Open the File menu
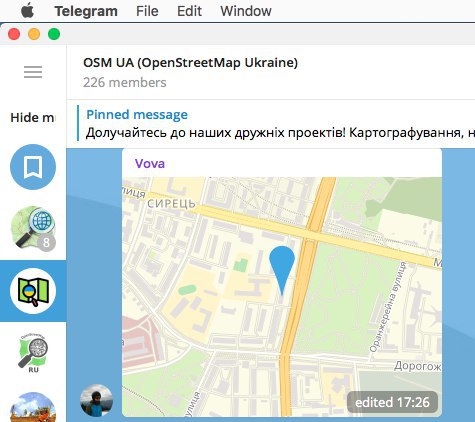 147,11
